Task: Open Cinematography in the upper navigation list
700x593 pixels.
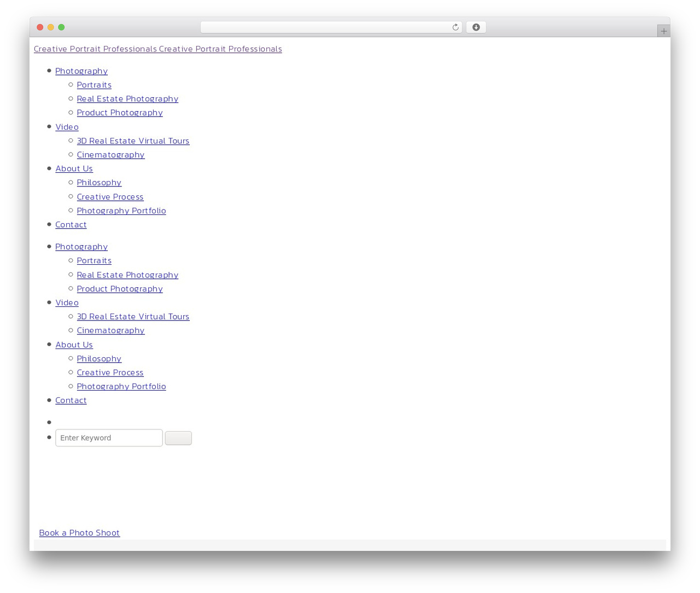Action: click(x=110, y=155)
